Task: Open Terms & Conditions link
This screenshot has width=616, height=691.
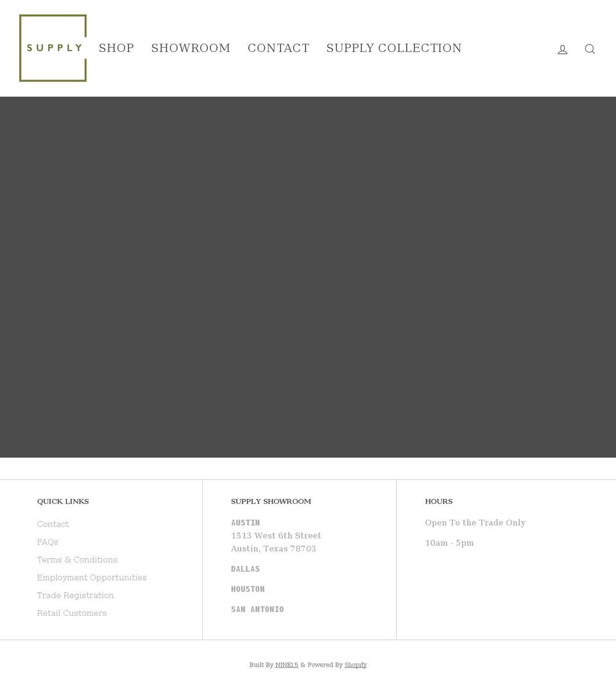Action: pyautogui.click(x=77, y=559)
